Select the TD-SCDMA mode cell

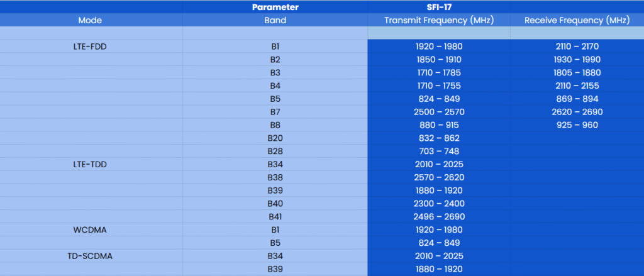coord(90,256)
